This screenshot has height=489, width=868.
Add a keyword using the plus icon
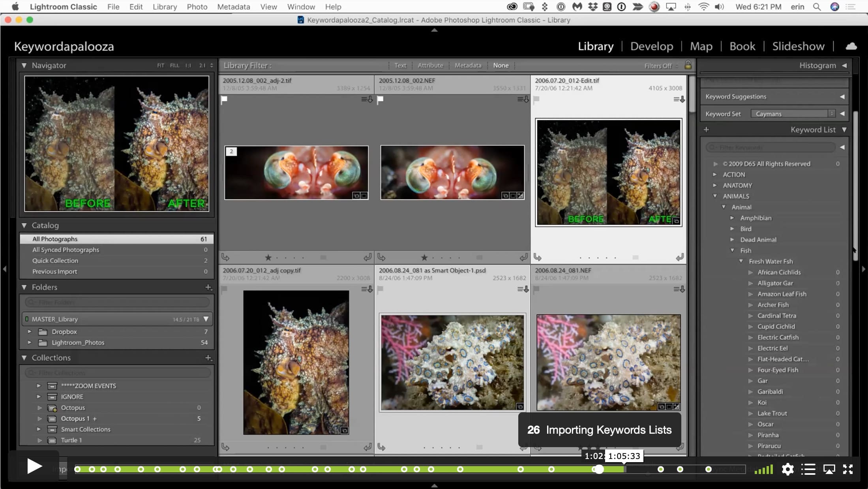pos(706,130)
